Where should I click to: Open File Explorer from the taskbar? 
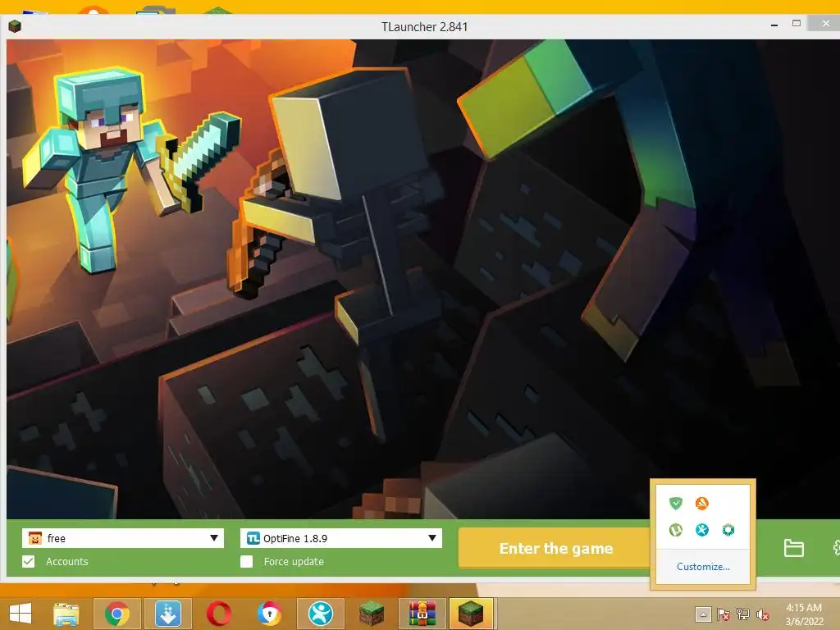click(x=66, y=614)
